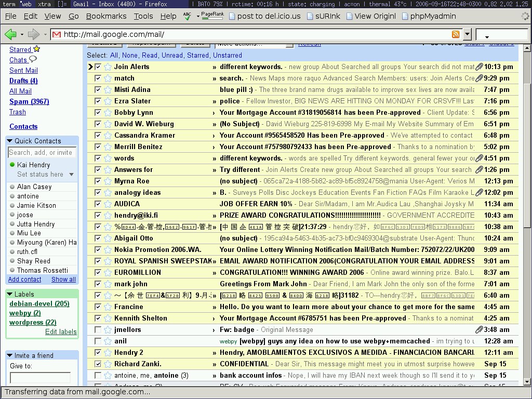Click the post to del.icio.us bookmark
This screenshot has width=532, height=399.
pos(265,16)
